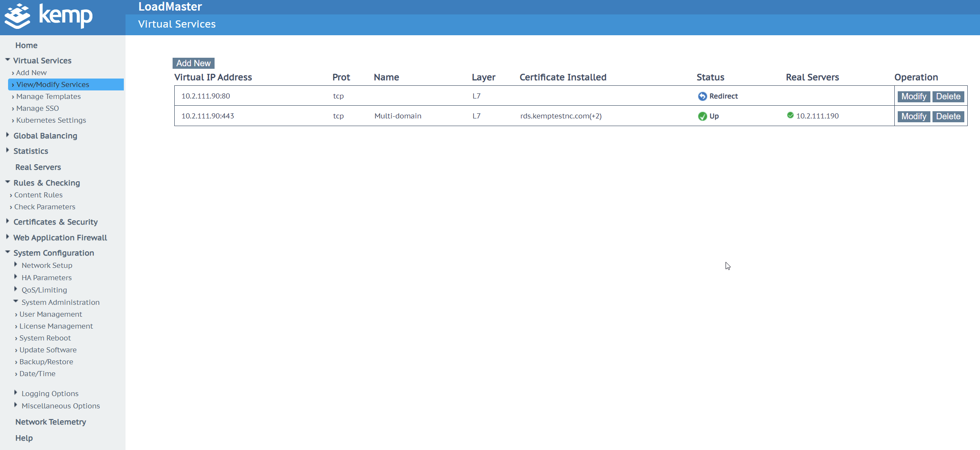Click the green Up status icon

[702, 116]
